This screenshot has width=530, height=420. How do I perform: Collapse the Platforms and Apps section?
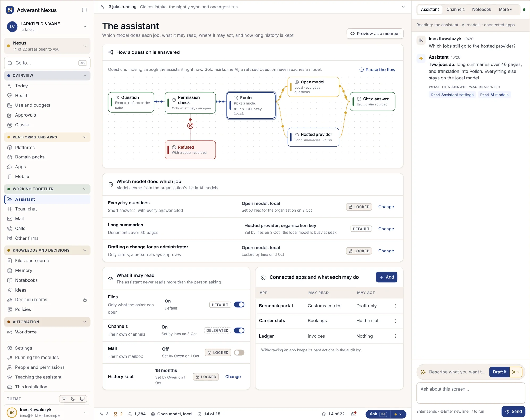[x=47, y=137]
